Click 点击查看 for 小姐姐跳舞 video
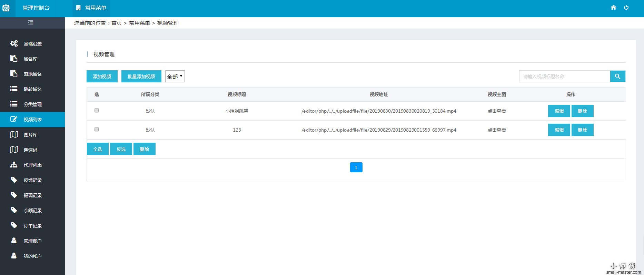644x275 pixels. click(497, 111)
